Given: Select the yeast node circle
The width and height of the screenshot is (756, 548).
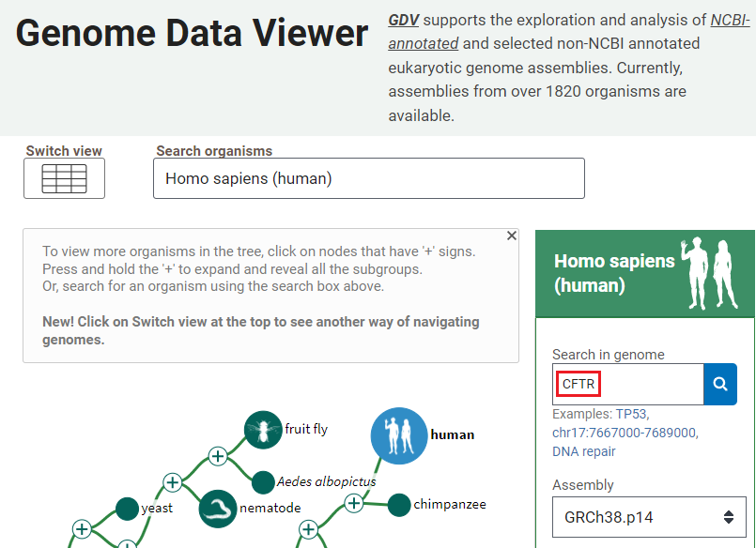Looking at the screenshot, I should (128, 509).
